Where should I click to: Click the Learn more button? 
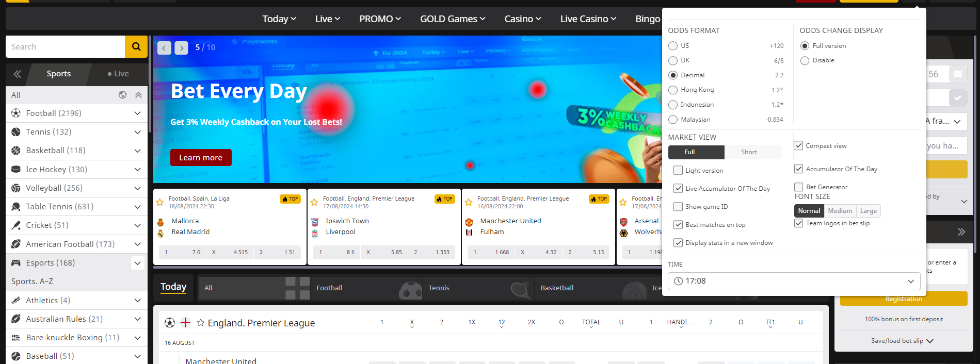[x=201, y=158]
